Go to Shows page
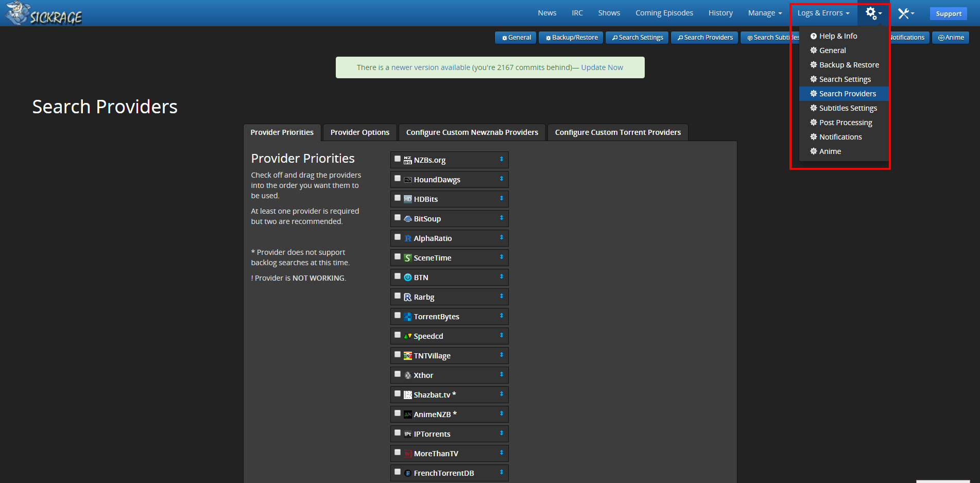980x483 pixels. (x=609, y=13)
